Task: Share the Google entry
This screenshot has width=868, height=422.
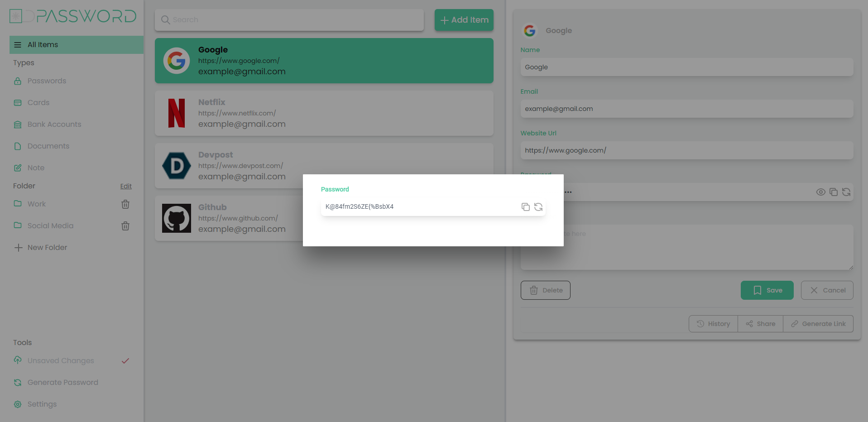Action: (x=760, y=324)
